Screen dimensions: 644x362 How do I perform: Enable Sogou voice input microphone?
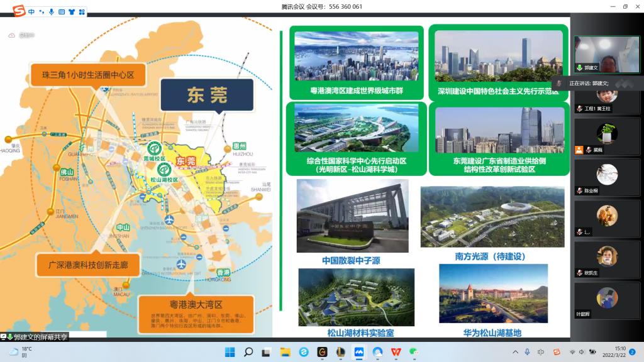(x=52, y=11)
